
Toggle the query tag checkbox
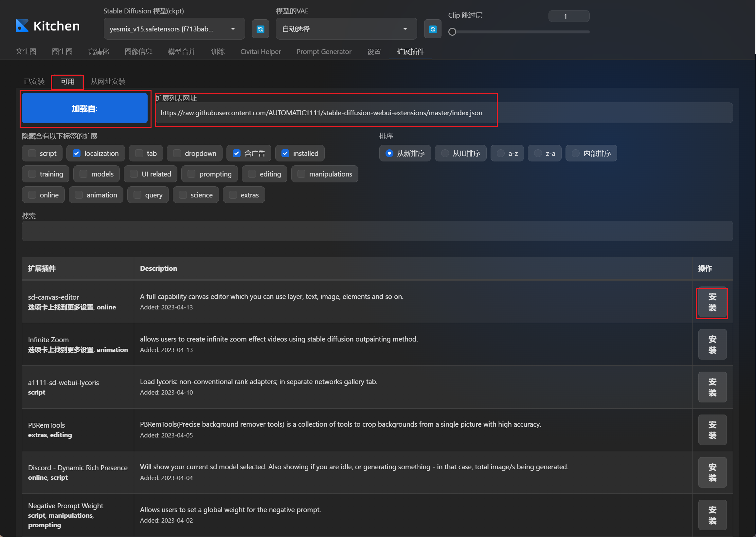click(x=137, y=195)
